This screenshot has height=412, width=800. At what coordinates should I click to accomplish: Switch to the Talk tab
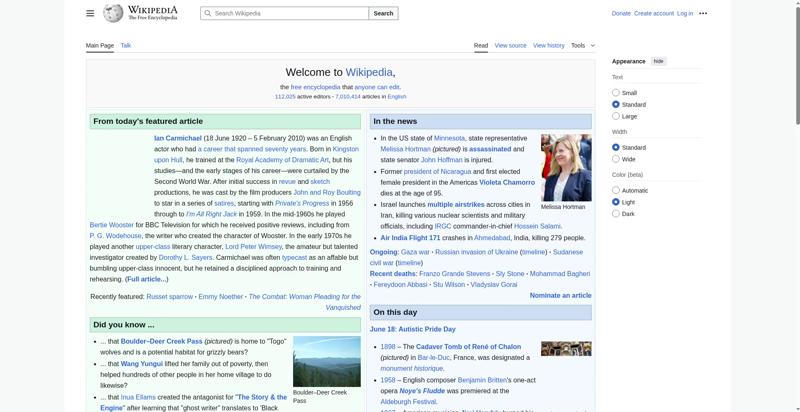(x=126, y=45)
